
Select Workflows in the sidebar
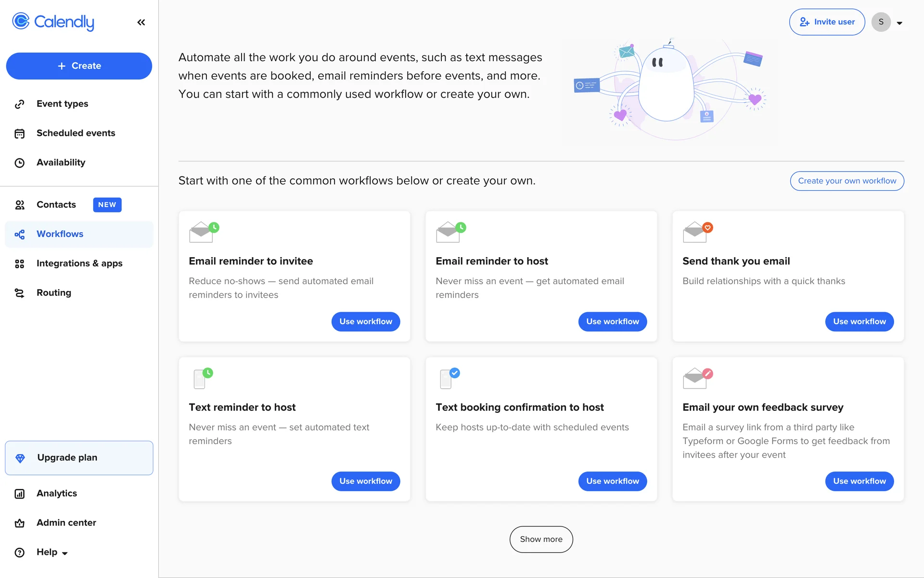(x=60, y=234)
